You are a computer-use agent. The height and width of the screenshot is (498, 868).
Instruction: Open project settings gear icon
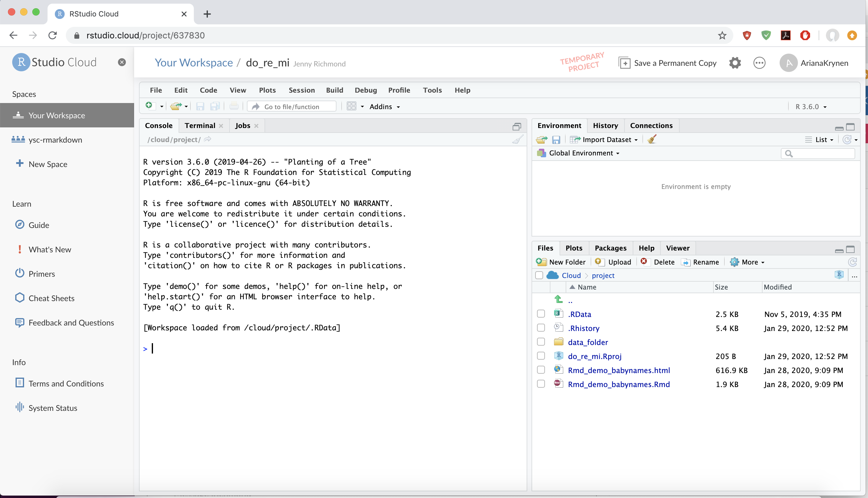[x=735, y=63]
